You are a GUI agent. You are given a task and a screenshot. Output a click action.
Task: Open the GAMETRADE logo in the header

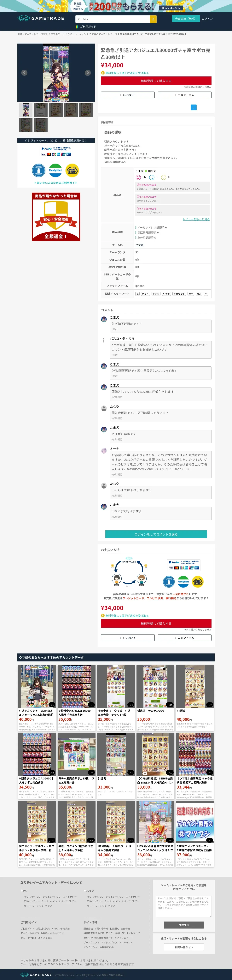41,18
